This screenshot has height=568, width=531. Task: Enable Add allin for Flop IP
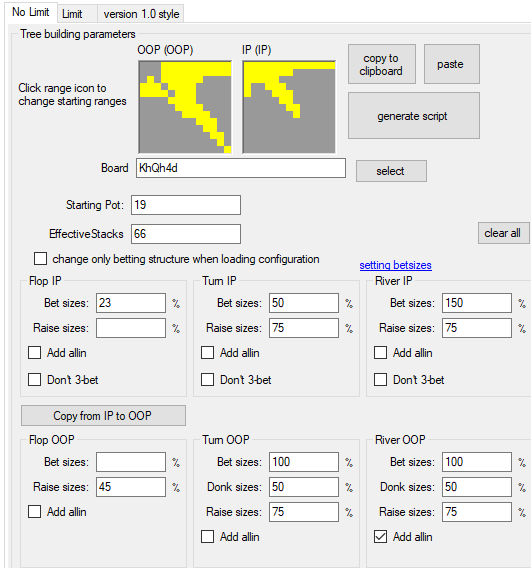35,353
